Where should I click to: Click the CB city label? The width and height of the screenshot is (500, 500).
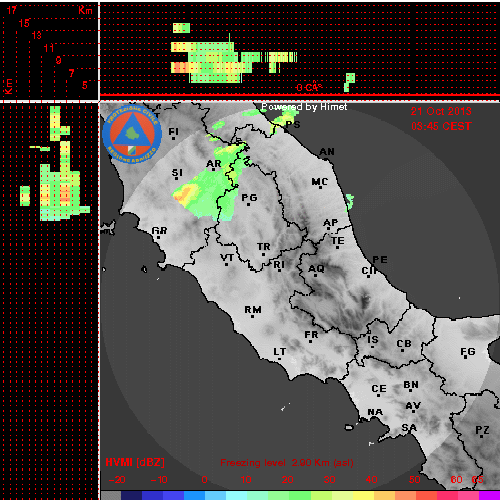[404, 344]
